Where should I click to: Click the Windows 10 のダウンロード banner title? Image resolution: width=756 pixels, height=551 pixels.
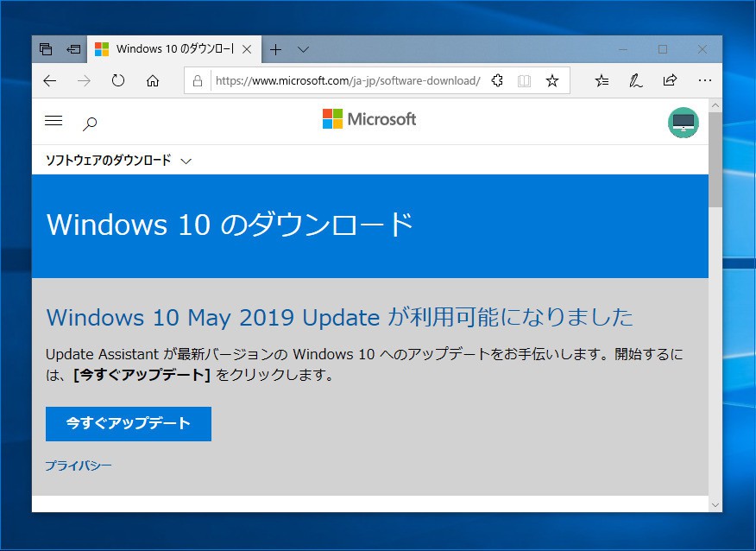coord(230,225)
